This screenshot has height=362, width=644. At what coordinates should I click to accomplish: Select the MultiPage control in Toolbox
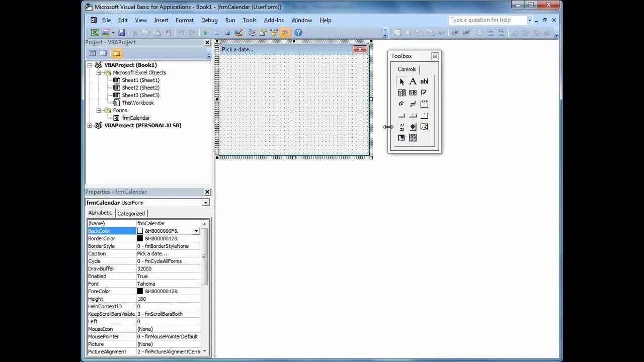(424, 116)
